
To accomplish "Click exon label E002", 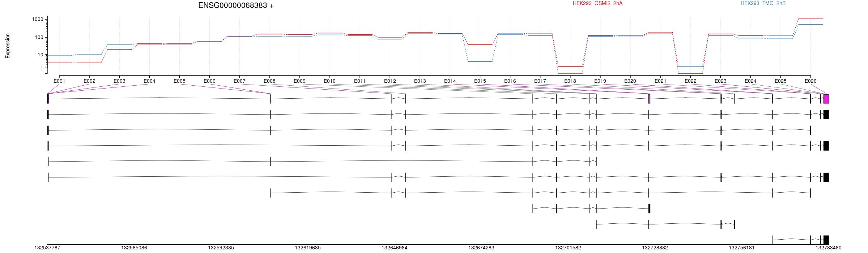I will (x=89, y=81).
